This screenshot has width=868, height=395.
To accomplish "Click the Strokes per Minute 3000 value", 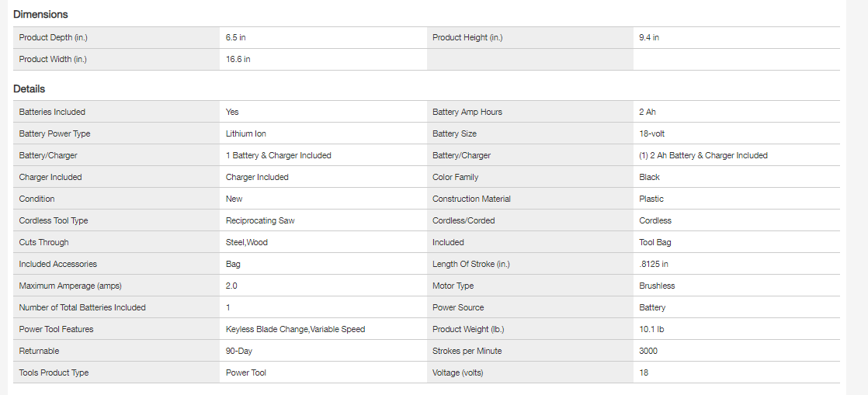I will (x=648, y=351).
